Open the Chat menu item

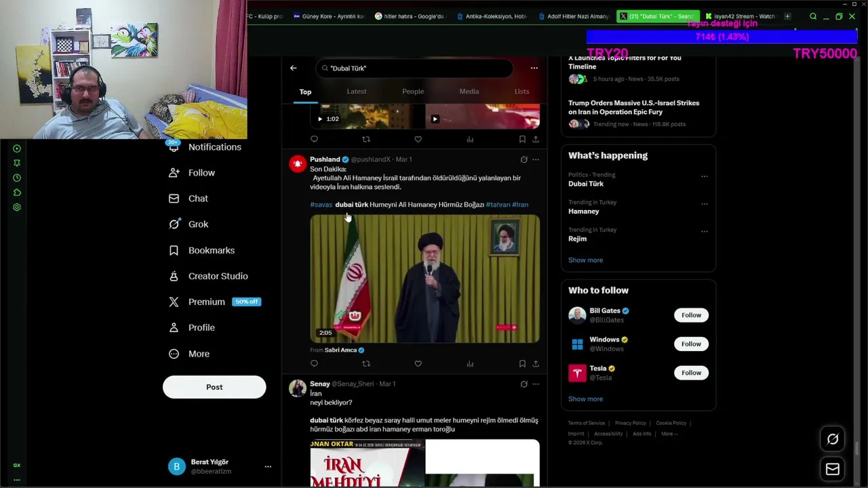(189, 199)
